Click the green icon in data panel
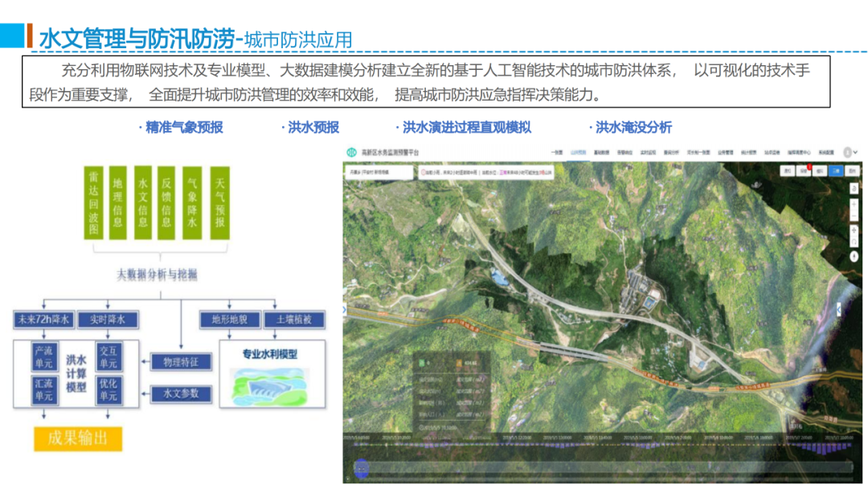The height and width of the screenshot is (489, 868). (422, 364)
